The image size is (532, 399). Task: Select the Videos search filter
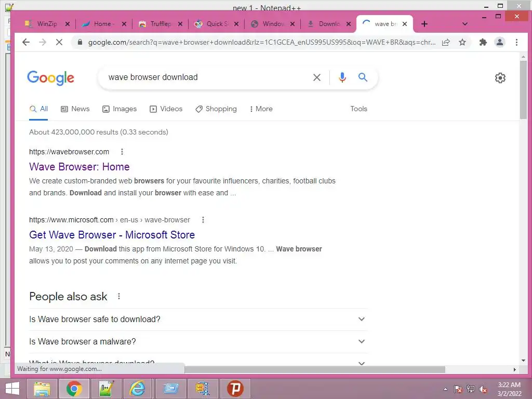click(x=166, y=109)
